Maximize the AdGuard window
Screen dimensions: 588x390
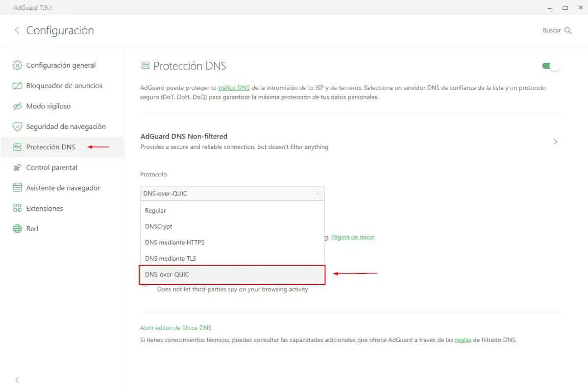(565, 7)
